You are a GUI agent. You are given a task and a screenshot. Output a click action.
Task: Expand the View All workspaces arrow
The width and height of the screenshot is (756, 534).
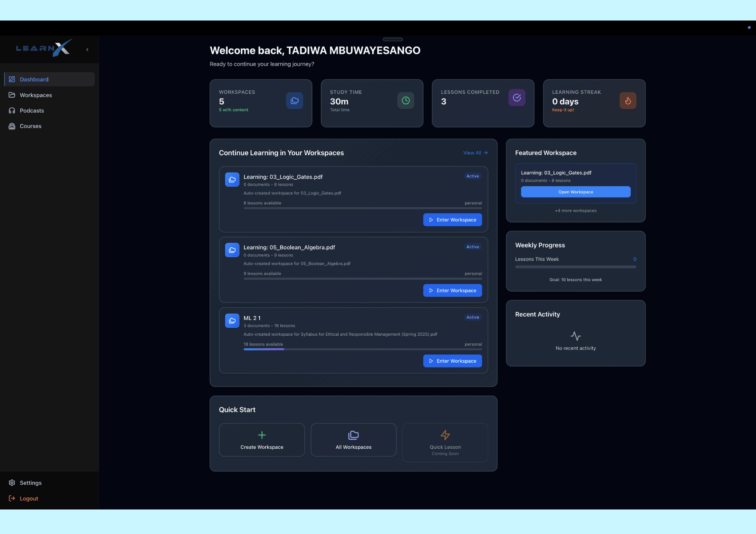pos(475,153)
